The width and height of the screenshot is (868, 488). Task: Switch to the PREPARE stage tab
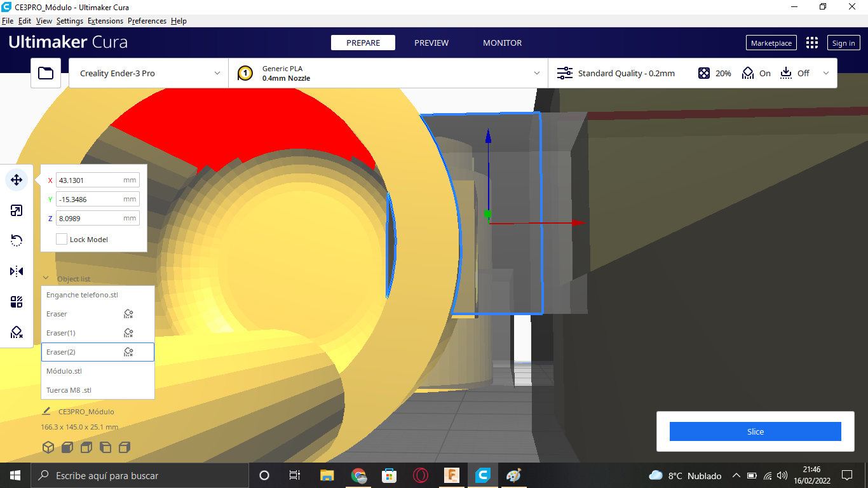[x=363, y=43]
